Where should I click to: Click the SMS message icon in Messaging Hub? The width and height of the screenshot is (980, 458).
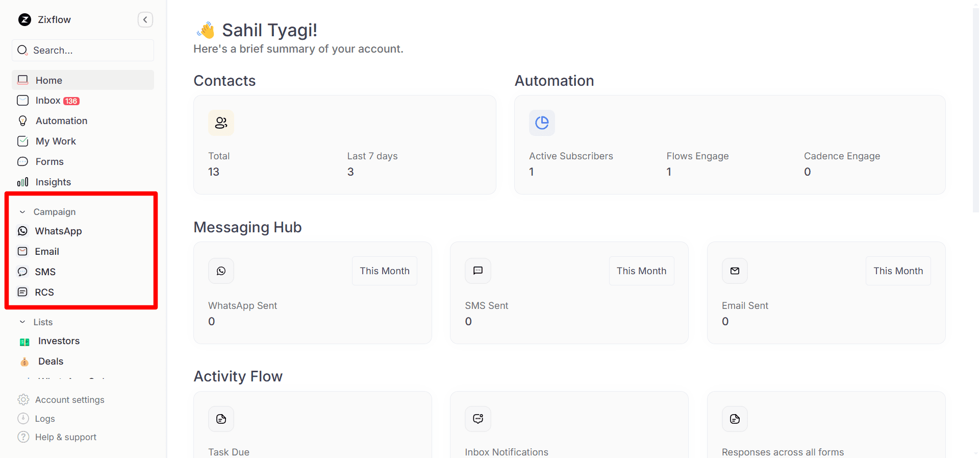coord(478,271)
